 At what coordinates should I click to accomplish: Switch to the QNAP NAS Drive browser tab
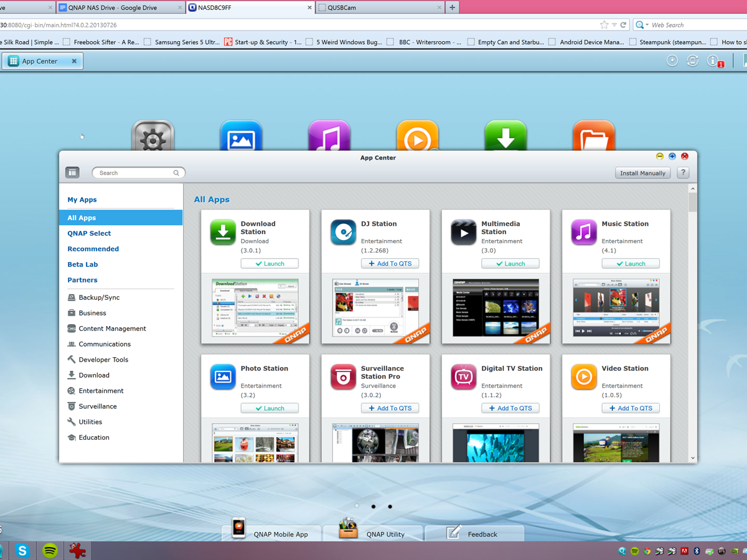pyautogui.click(x=120, y=7)
